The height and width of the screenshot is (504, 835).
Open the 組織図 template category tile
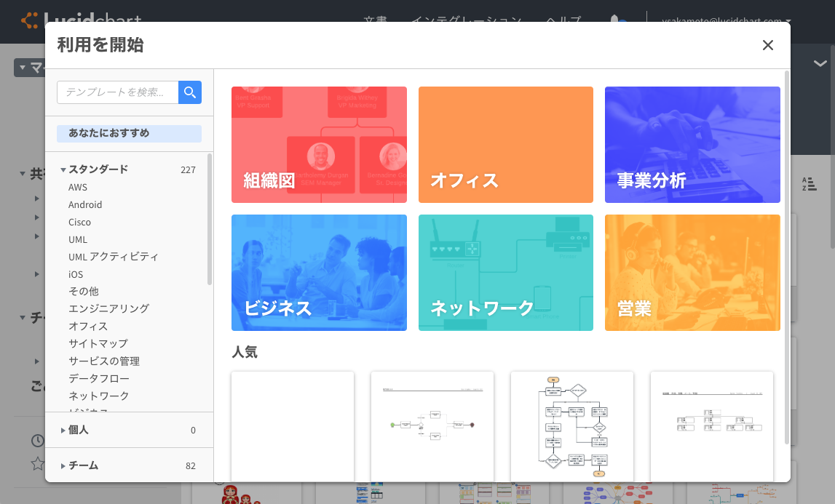point(319,145)
